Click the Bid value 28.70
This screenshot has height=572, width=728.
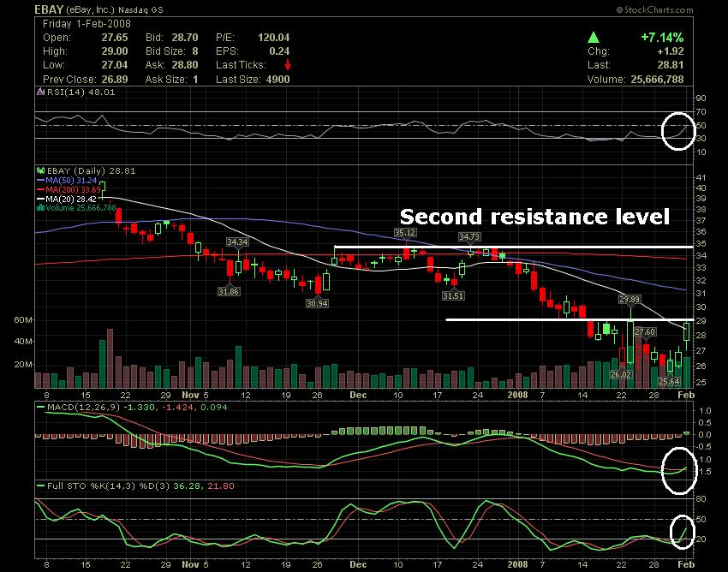(185, 38)
